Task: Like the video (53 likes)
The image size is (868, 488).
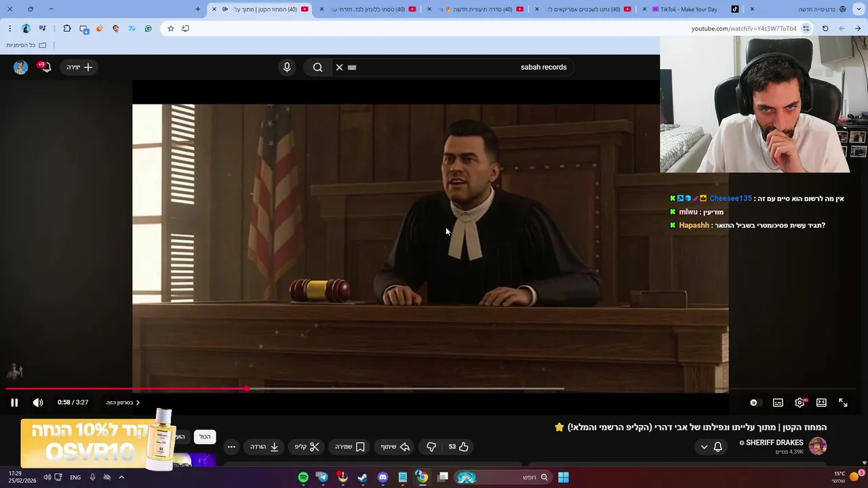Action: click(x=458, y=447)
